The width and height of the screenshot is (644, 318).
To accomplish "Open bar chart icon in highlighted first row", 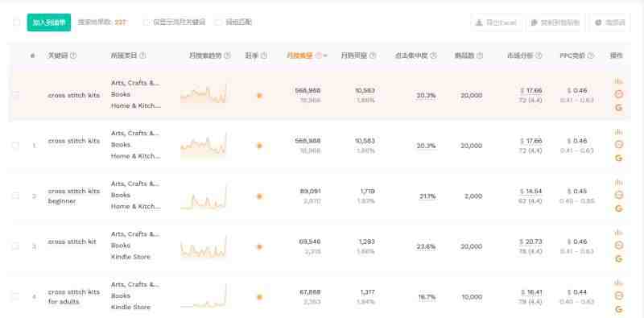I will tap(618, 81).
